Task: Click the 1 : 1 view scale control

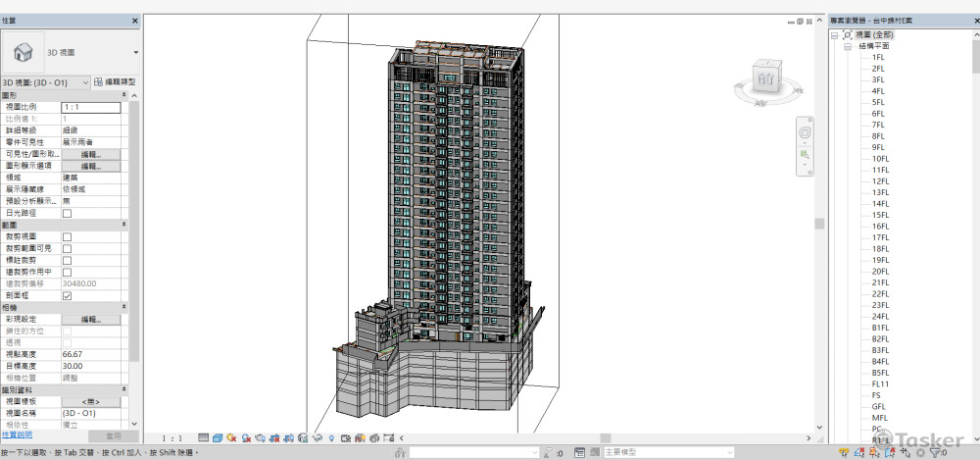Action: point(171,438)
